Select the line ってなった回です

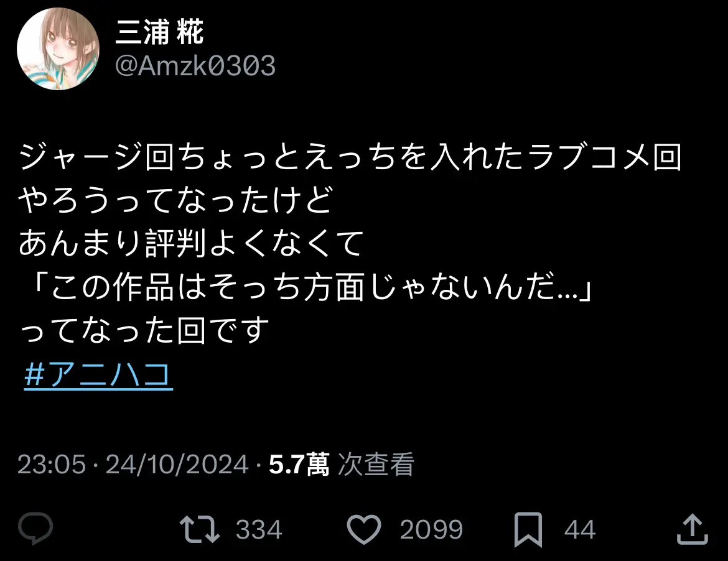point(144,330)
